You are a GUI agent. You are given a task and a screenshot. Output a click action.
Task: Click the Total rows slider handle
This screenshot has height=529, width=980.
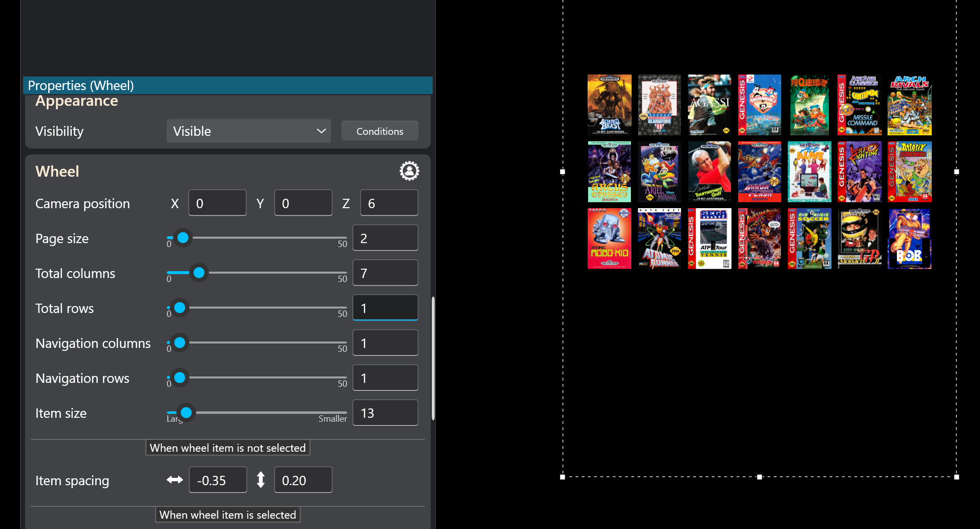pyautogui.click(x=180, y=308)
